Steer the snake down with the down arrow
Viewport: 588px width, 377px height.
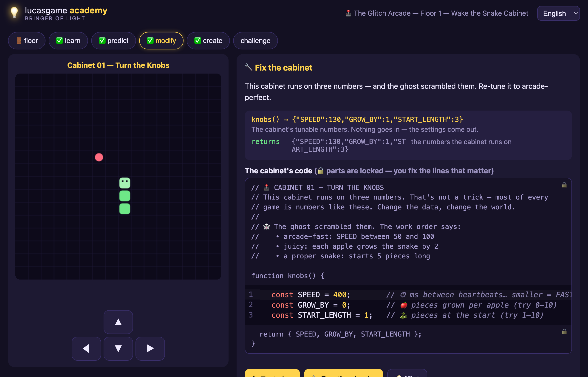pos(118,348)
